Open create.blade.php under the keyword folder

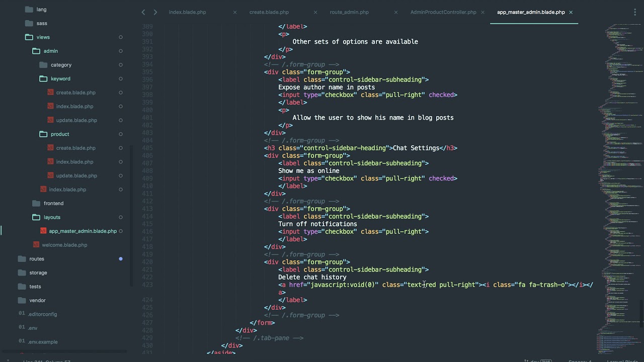click(76, 93)
